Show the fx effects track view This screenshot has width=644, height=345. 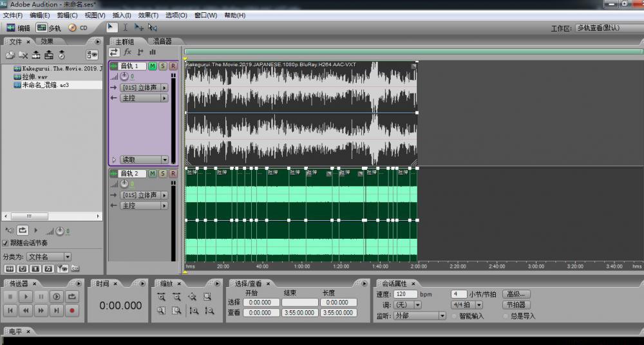coord(128,52)
